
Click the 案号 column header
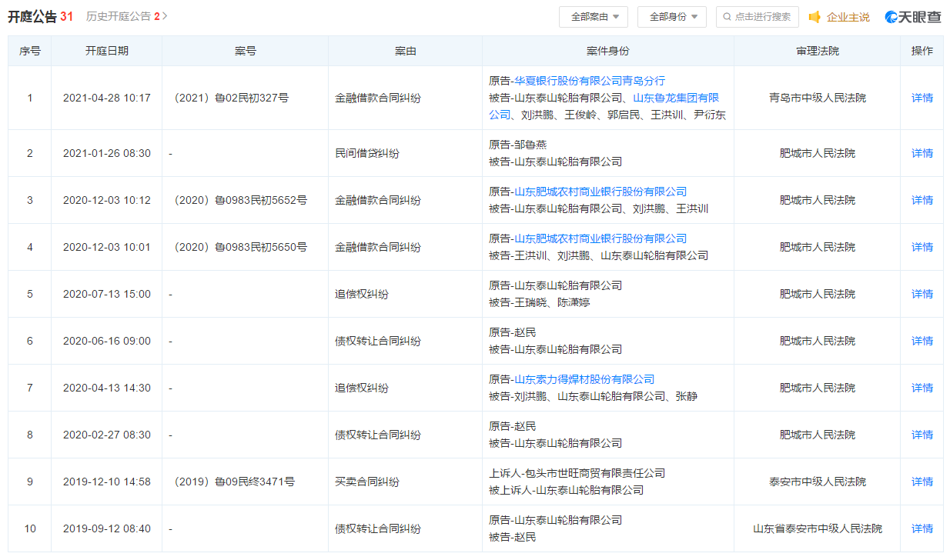pos(246,51)
